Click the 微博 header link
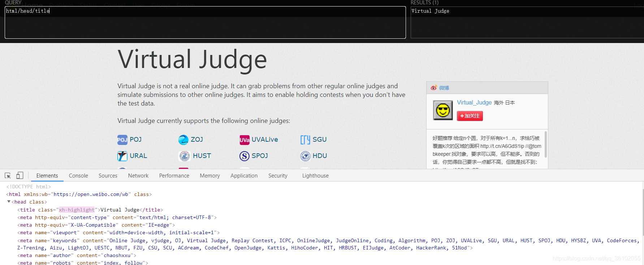The image size is (644, 265). click(444, 88)
